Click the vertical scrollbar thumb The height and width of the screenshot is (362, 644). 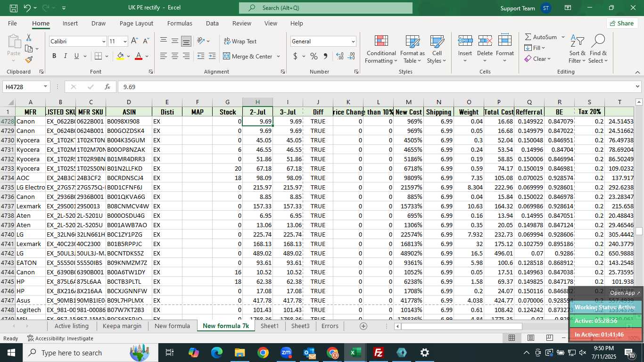(x=639, y=231)
